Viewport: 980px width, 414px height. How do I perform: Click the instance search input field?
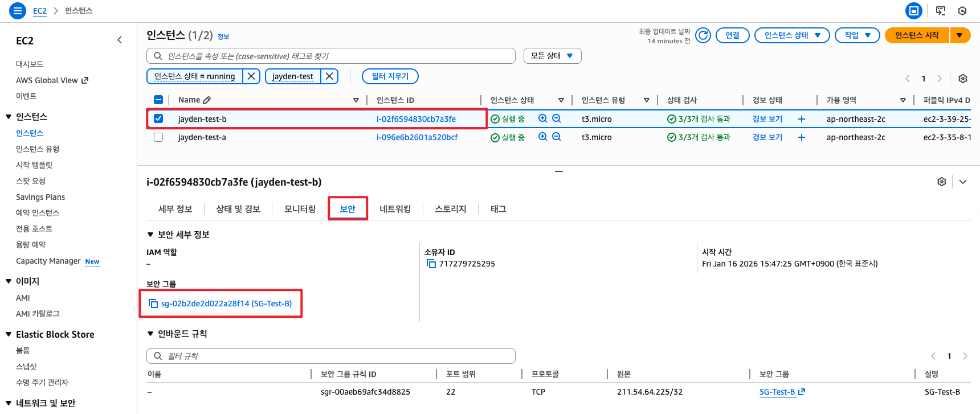(x=331, y=56)
